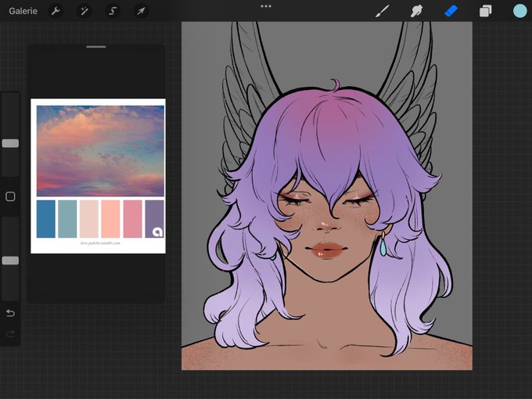Select the Brush tool
Screen dimensions: 532x399
click(383, 11)
